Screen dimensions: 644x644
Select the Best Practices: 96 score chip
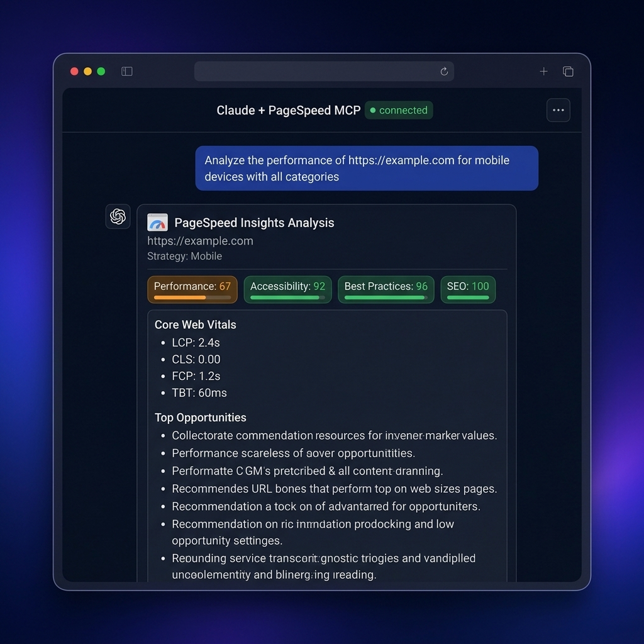pyautogui.click(x=386, y=289)
